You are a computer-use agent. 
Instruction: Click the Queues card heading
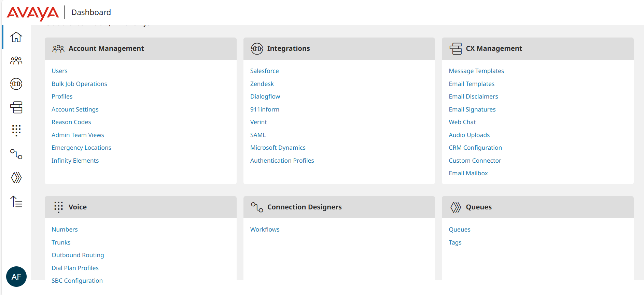(479, 207)
